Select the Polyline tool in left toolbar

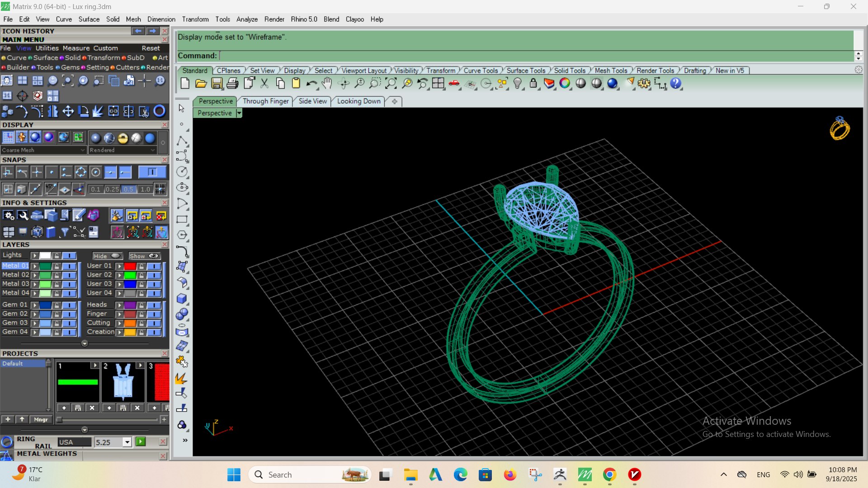pyautogui.click(x=182, y=141)
